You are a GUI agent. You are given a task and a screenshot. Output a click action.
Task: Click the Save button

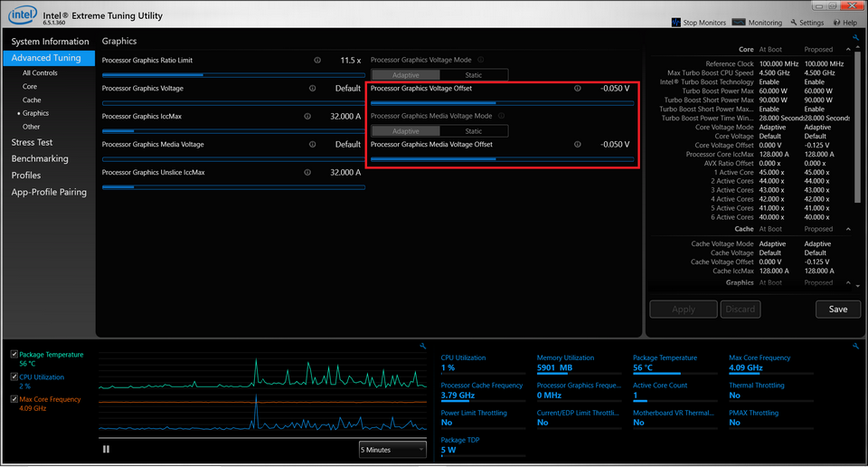click(x=837, y=309)
